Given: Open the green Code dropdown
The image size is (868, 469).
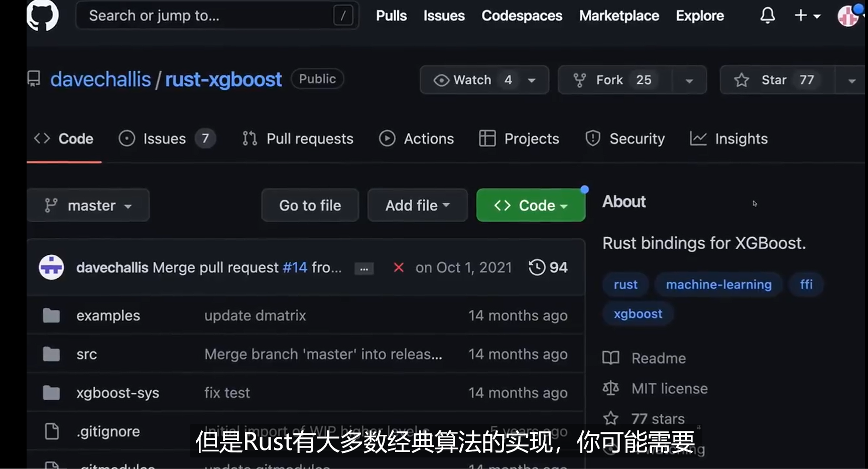Looking at the screenshot, I should point(531,205).
